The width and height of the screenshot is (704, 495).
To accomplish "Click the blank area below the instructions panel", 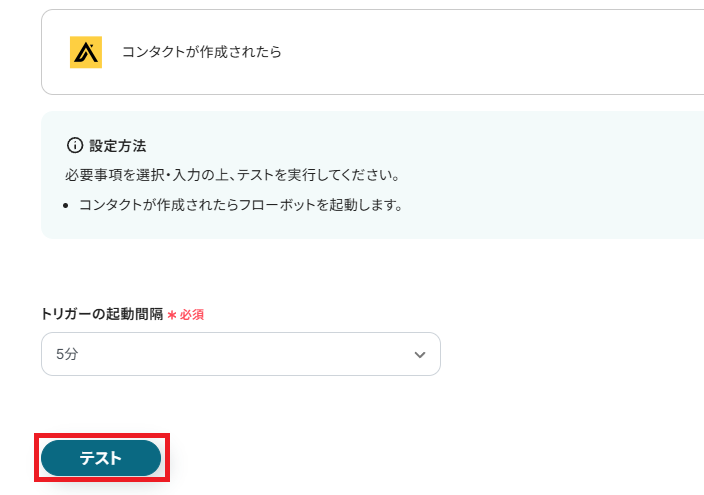I will tap(350, 270).
